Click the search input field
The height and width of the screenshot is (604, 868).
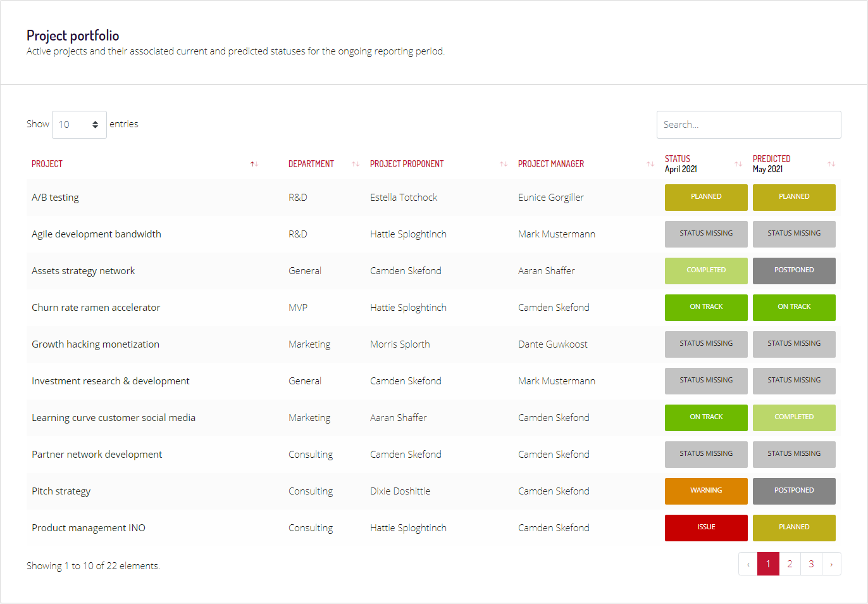click(x=748, y=124)
